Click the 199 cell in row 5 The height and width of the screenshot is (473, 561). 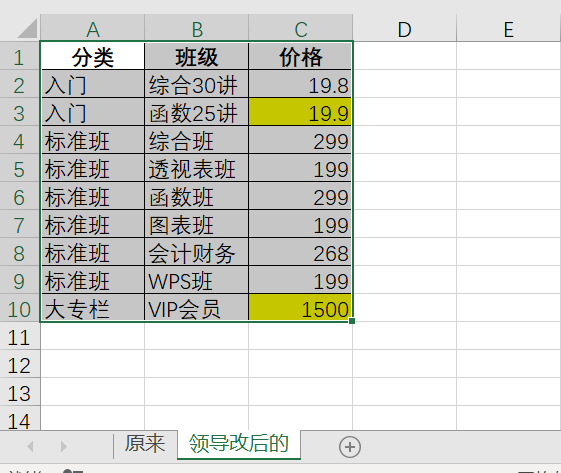(x=301, y=168)
